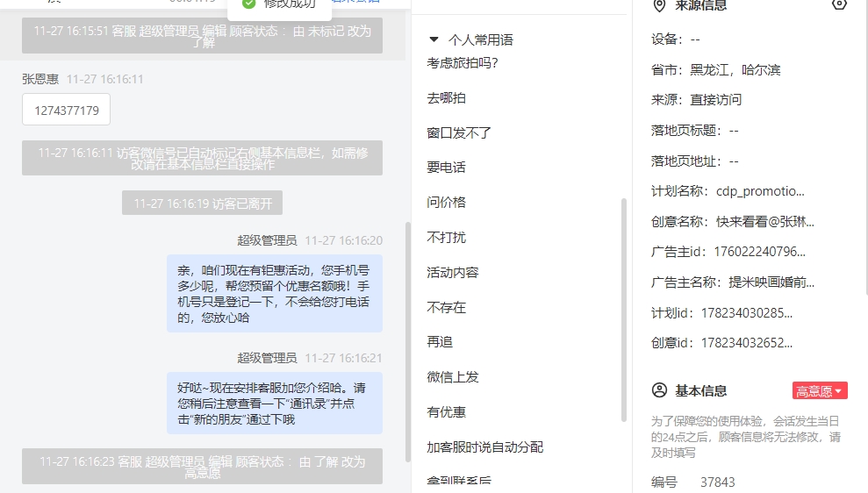The width and height of the screenshot is (868, 493).
Task: Click the 访客已离开 system notice
Action: [x=202, y=203]
